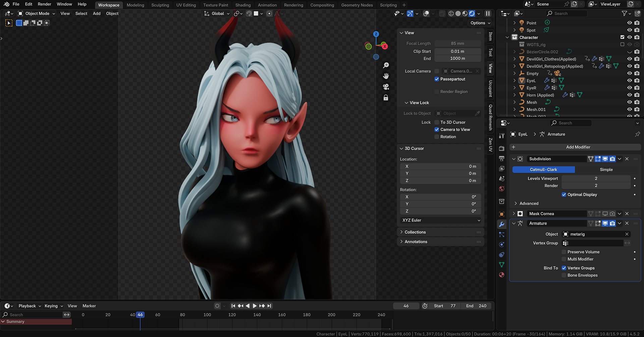Open the Material properties tab icon
This screenshot has height=337, width=644.
point(502,275)
